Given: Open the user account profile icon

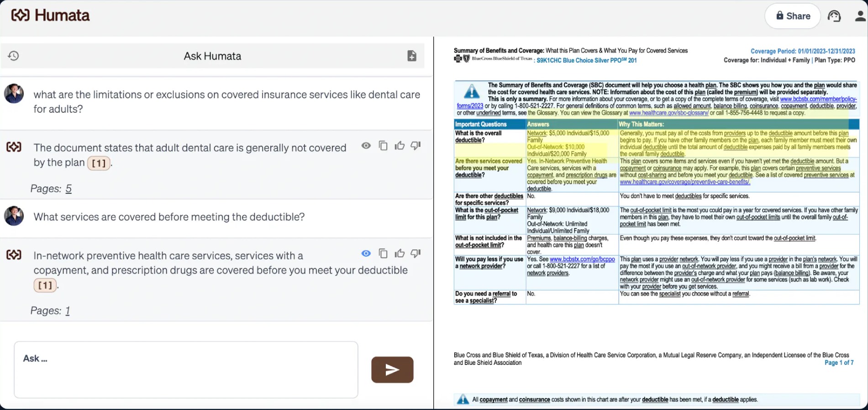Looking at the screenshot, I should pos(860,16).
